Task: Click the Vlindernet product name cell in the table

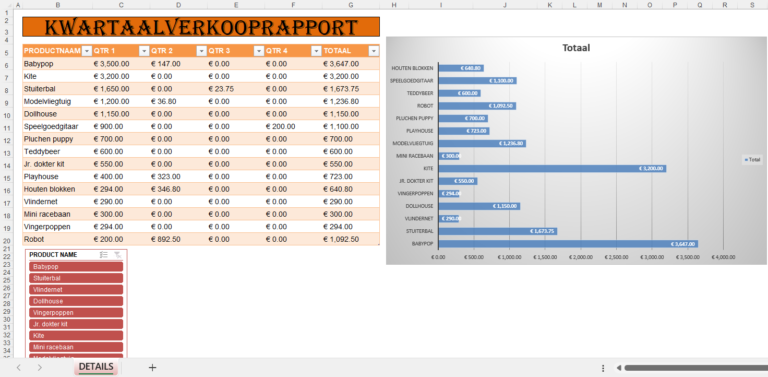Action: pos(57,202)
